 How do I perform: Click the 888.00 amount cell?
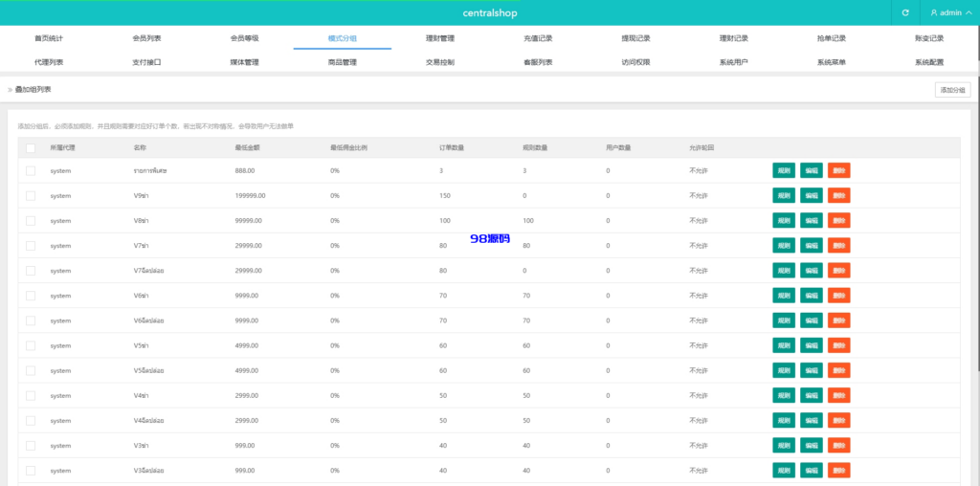click(245, 170)
